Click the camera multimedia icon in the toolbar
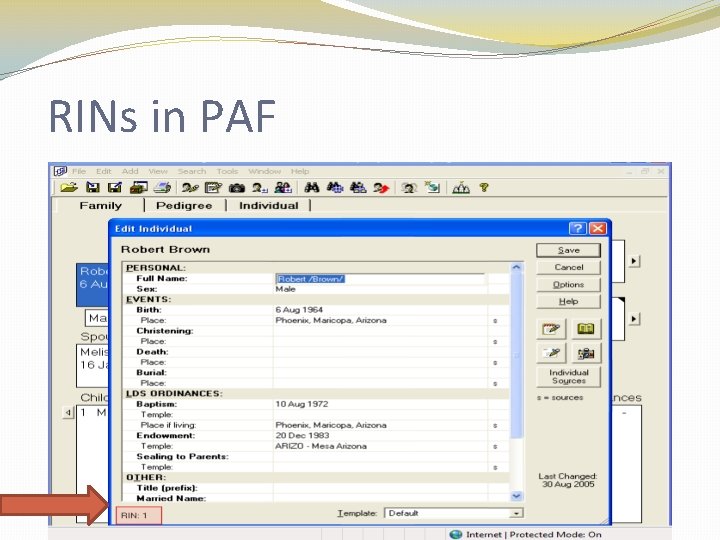Viewport: 720px width, 540px height. coord(237,187)
